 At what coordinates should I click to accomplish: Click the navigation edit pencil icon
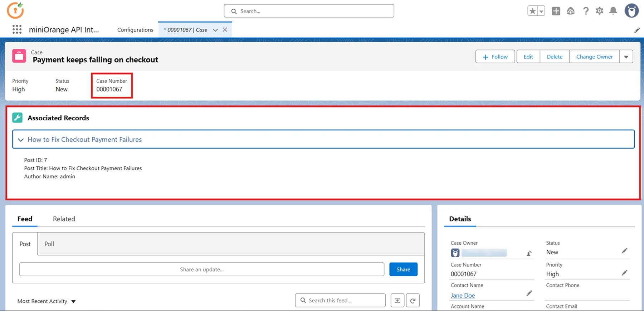637,30
